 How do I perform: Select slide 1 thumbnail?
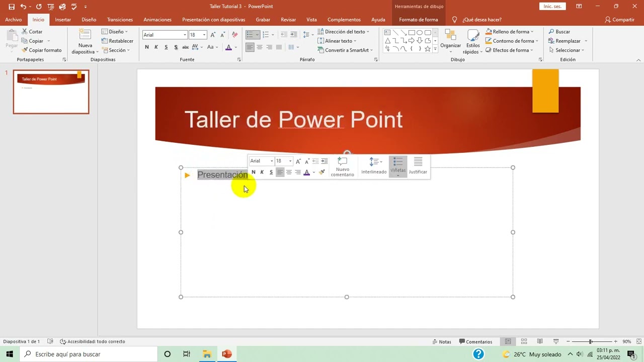click(x=51, y=92)
